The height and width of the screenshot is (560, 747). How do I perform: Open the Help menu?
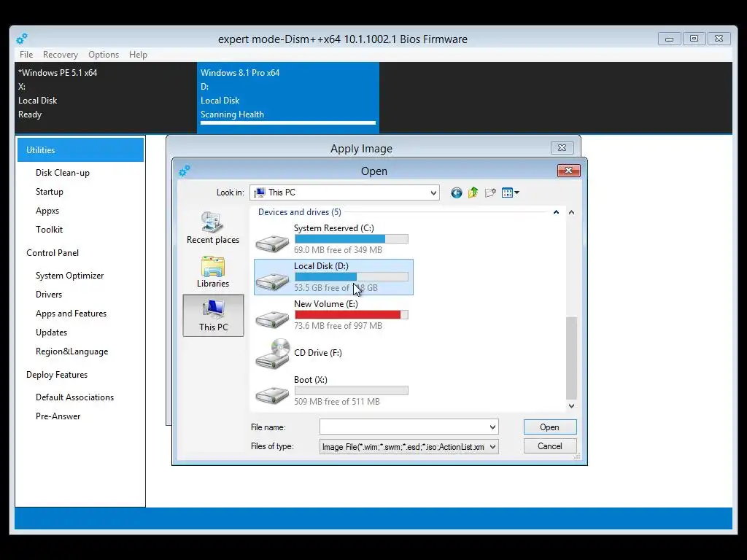138,54
